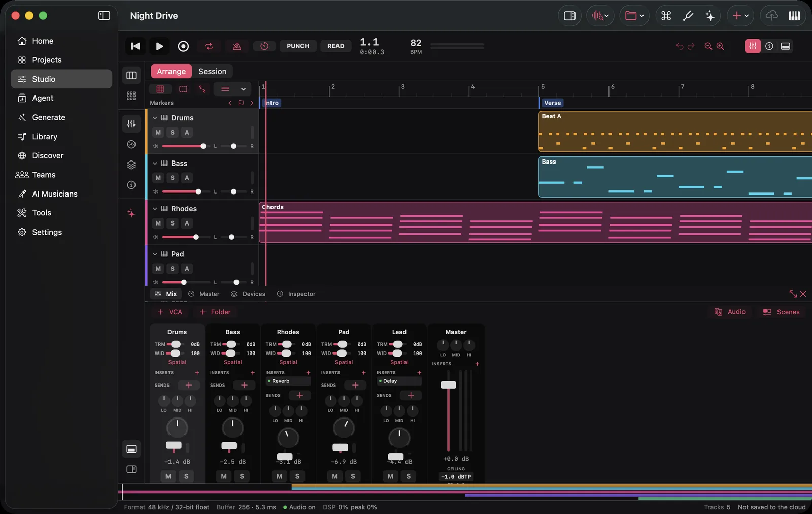Toggle the PUNCH button
This screenshot has width=812, height=514.
(298, 46)
